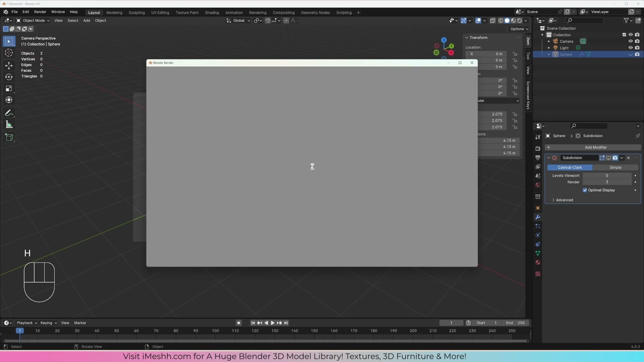Screen dimensions: 644x362
Task: Select the Annotate tool
Action: tap(9, 113)
